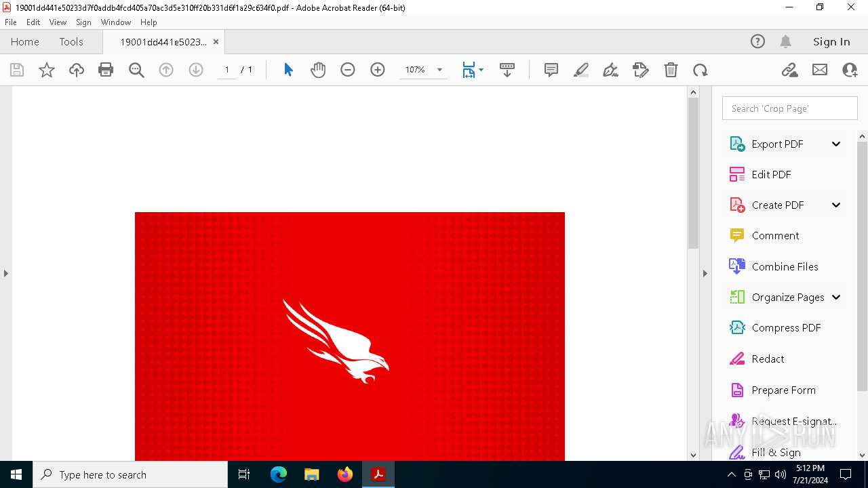The width and height of the screenshot is (868, 488).
Task: Open File Explorer from taskbar
Action: (311, 474)
